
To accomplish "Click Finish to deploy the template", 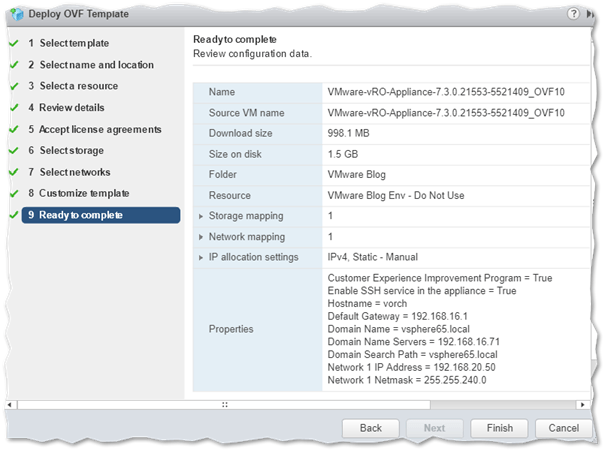I will (x=499, y=428).
